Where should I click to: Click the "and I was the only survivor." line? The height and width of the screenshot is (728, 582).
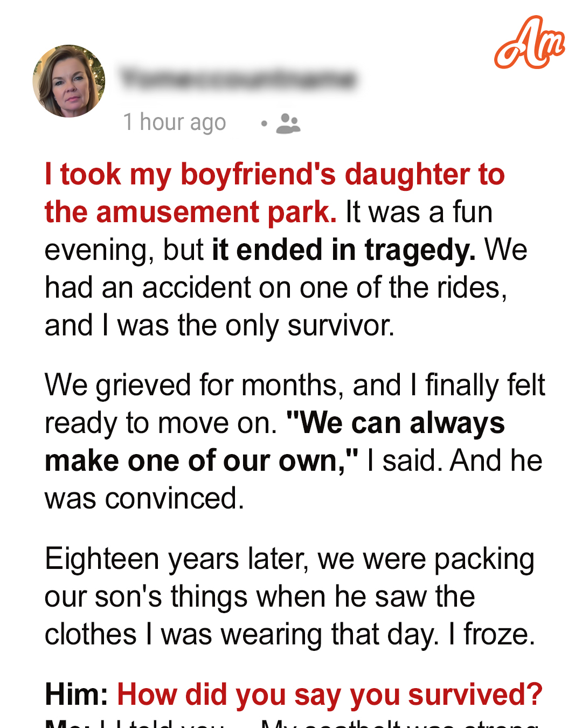tap(219, 325)
